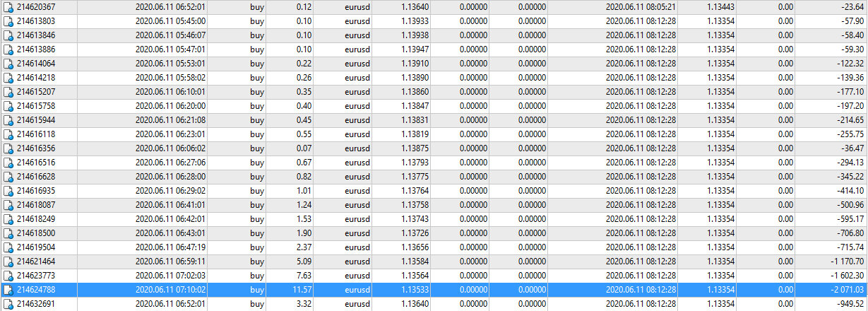
Task: Click profit value -345.22
Action: tap(851, 177)
